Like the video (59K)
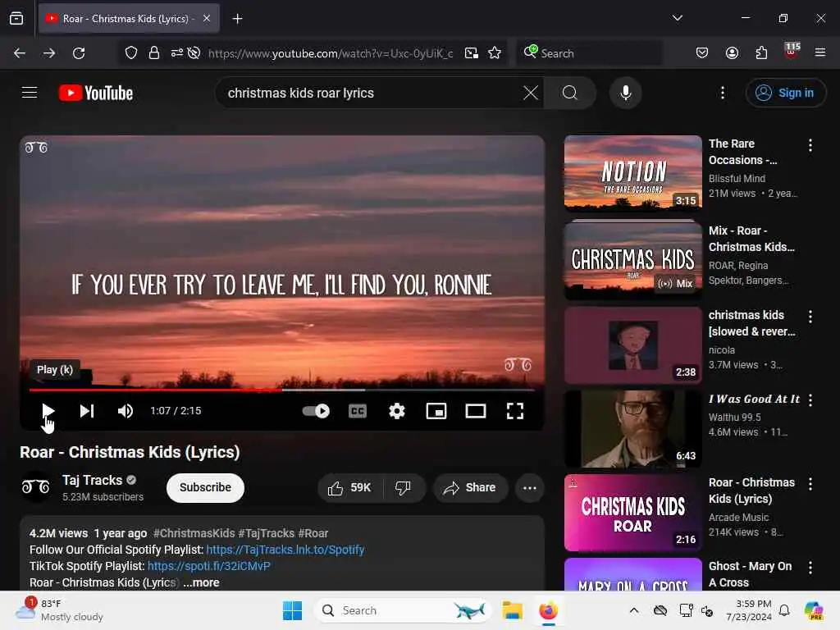The width and height of the screenshot is (840, 630). tap(349, 487)
